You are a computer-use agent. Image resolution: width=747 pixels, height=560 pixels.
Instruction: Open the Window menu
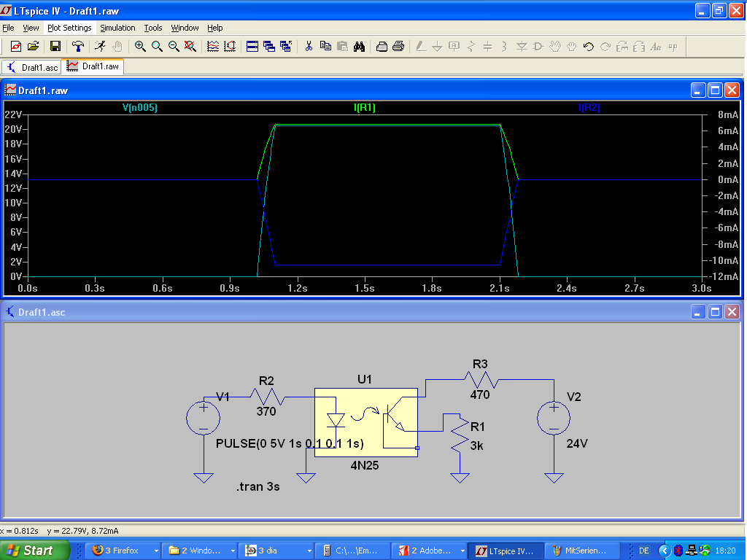coord(185,28)
